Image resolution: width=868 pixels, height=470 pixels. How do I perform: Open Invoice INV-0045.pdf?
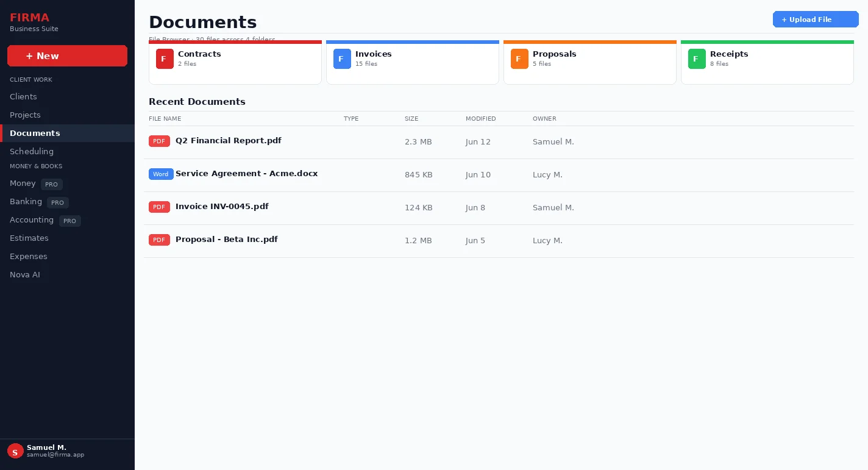pos(222,207)
